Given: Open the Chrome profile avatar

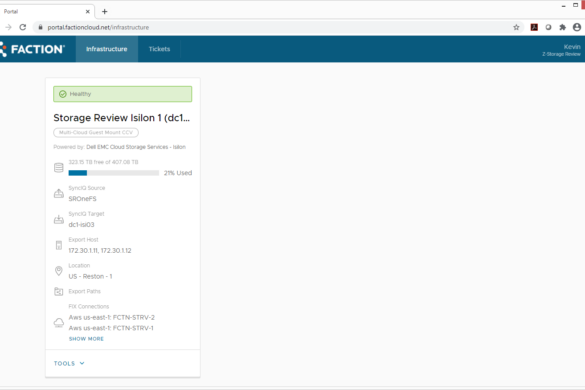Looking at the screenshot, I should click(577, 27).
